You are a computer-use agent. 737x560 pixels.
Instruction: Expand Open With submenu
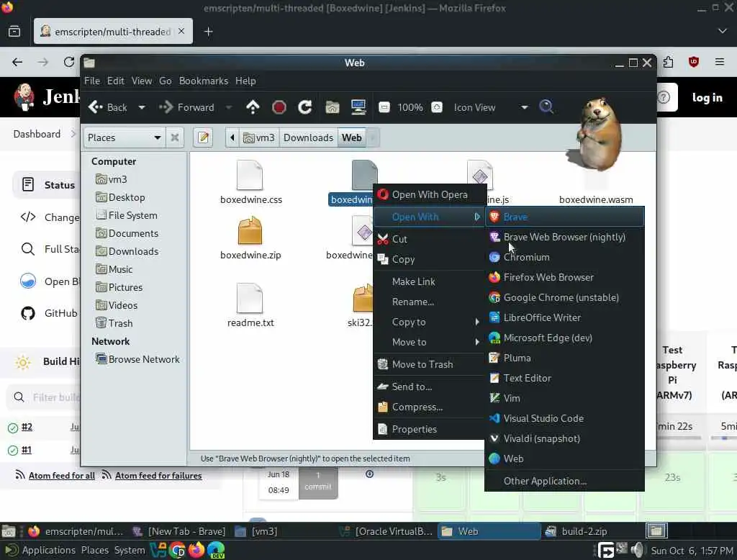tap(429, 217)
